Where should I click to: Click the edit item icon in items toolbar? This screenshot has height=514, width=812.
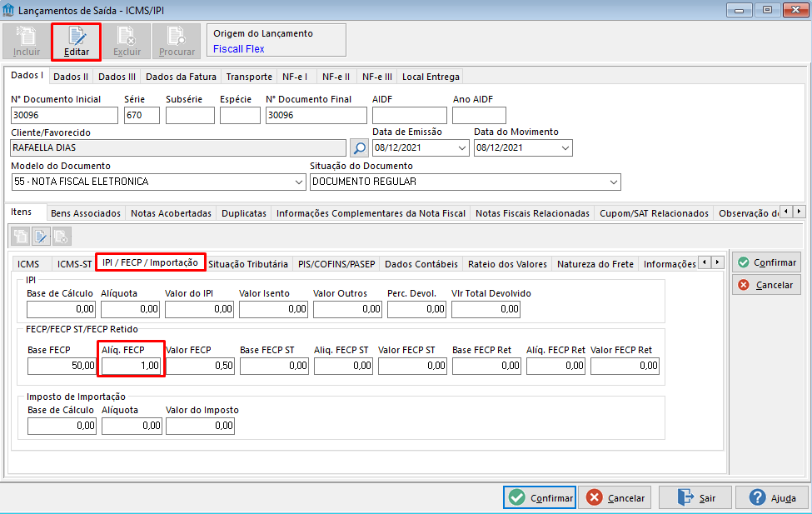pos(41,237)
